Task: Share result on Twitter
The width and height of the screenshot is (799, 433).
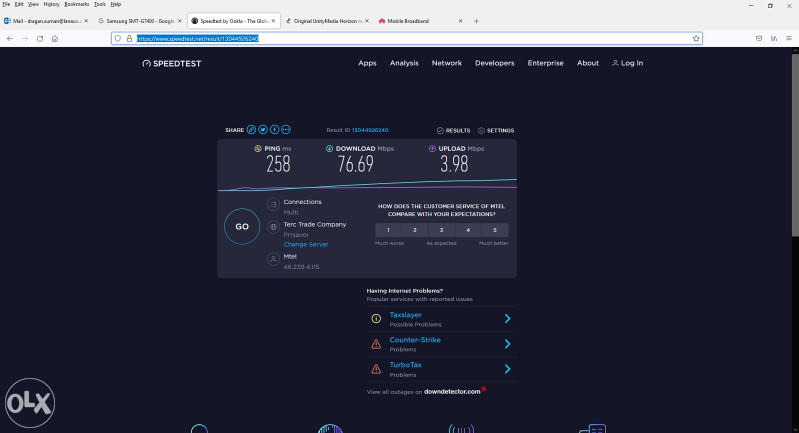Action: [263, 130]
